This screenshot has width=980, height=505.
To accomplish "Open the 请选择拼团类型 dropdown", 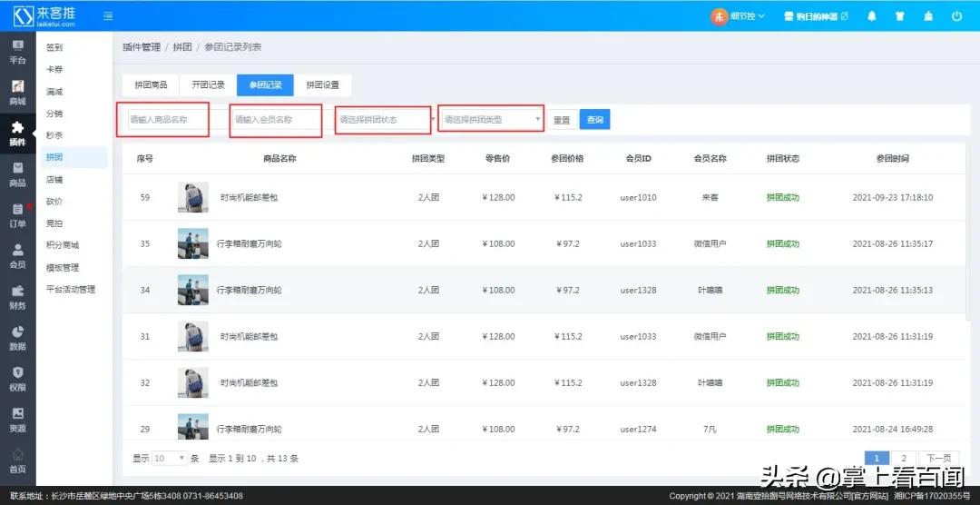I will (x=491, y=120).
